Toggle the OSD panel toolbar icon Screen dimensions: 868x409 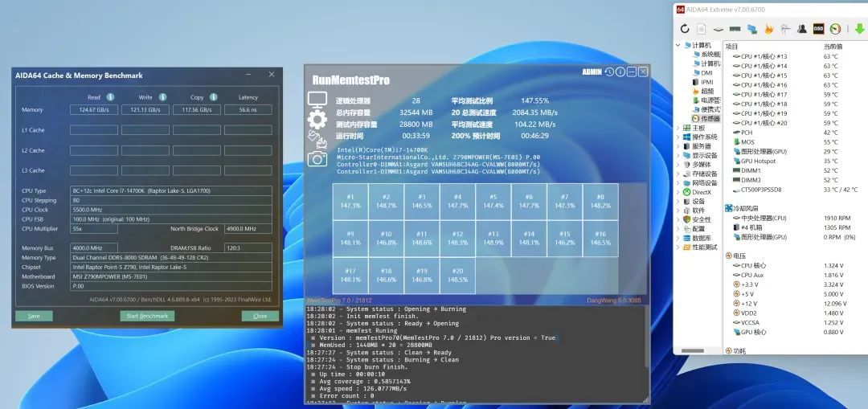(818, 29)
